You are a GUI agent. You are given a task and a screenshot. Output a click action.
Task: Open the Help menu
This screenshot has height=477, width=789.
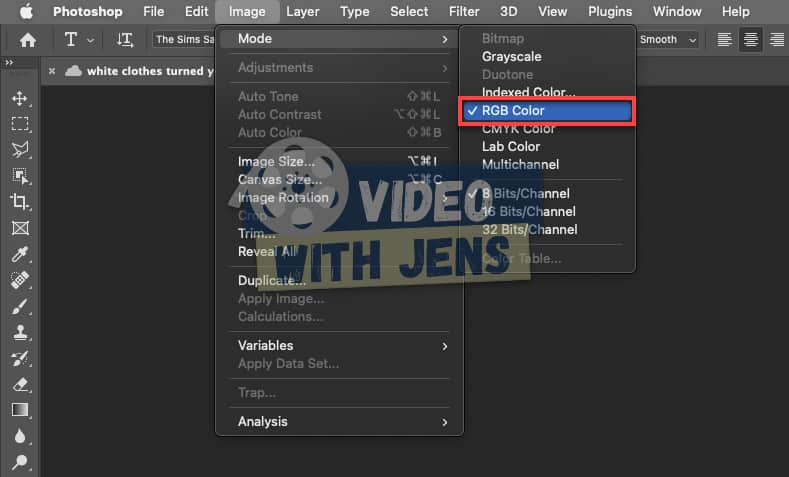[736, 11]
